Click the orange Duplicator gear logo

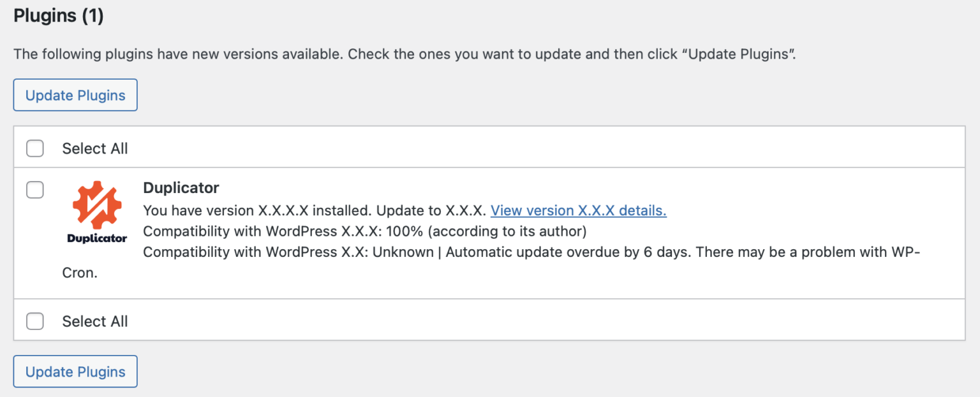97,204
